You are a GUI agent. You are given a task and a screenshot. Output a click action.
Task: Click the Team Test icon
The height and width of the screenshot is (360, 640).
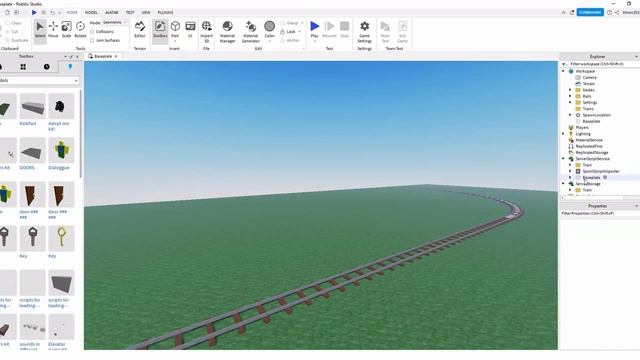(385, 31)
